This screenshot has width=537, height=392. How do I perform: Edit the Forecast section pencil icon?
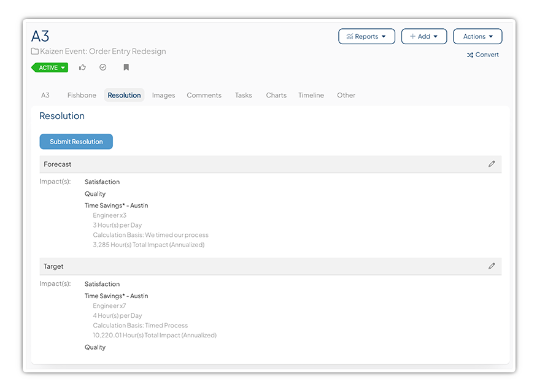(492, 164)
